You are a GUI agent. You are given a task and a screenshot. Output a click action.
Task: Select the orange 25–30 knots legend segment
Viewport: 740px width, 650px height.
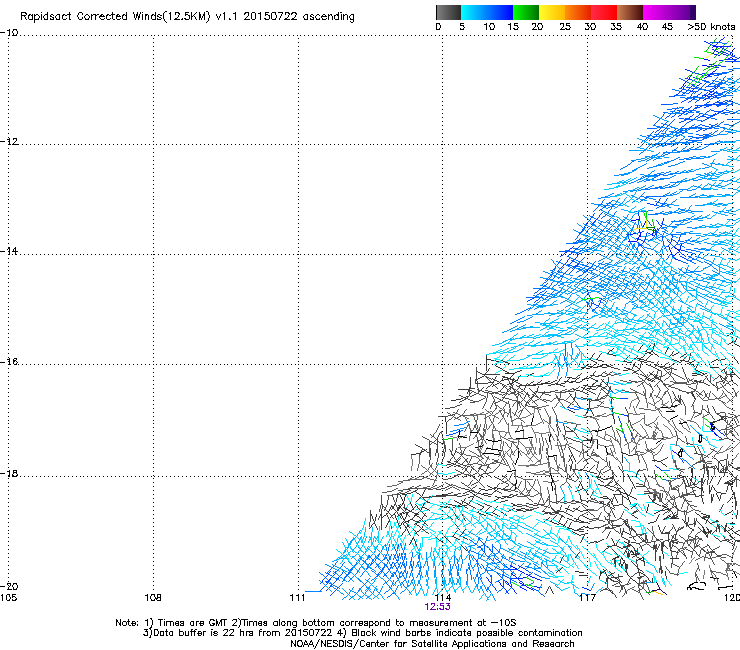point(578,12)
